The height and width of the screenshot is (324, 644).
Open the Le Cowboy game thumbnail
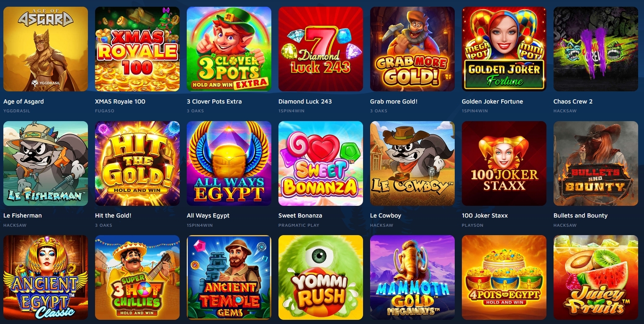coord(412,163)
